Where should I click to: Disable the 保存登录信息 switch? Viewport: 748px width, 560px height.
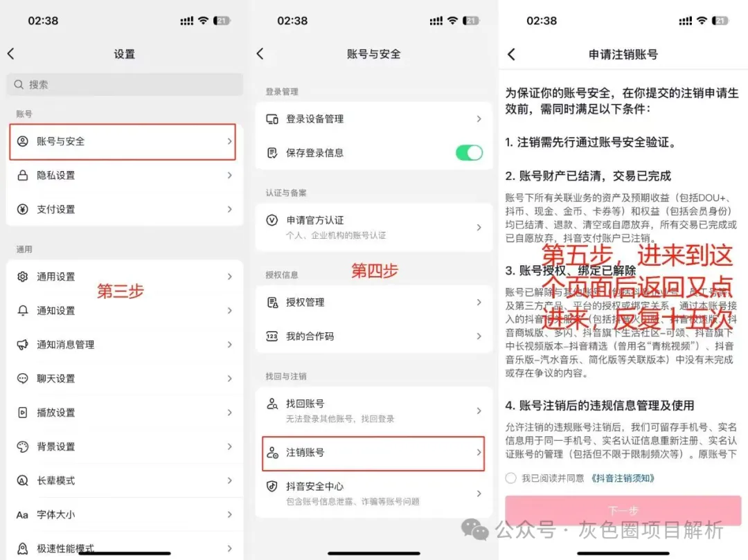[x=469, y=153]
